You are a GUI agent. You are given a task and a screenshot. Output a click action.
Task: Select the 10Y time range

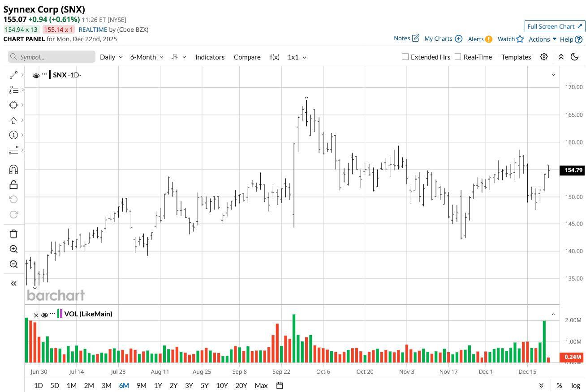tap(222, 386)
